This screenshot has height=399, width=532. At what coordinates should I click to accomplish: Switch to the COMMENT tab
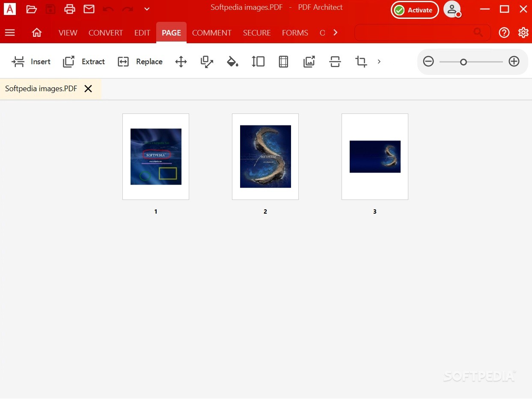[x=211, y=33]
